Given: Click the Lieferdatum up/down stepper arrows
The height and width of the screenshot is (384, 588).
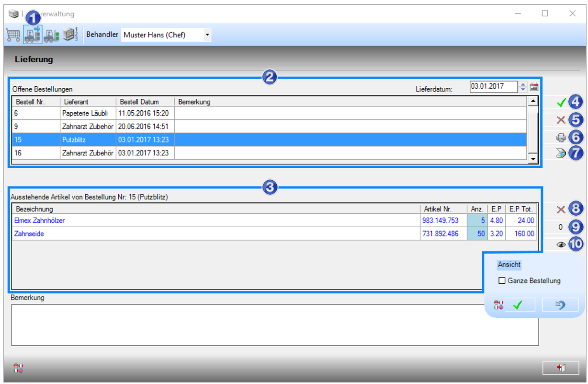Looking at the screenshot, I should click(x=523, y=87).
